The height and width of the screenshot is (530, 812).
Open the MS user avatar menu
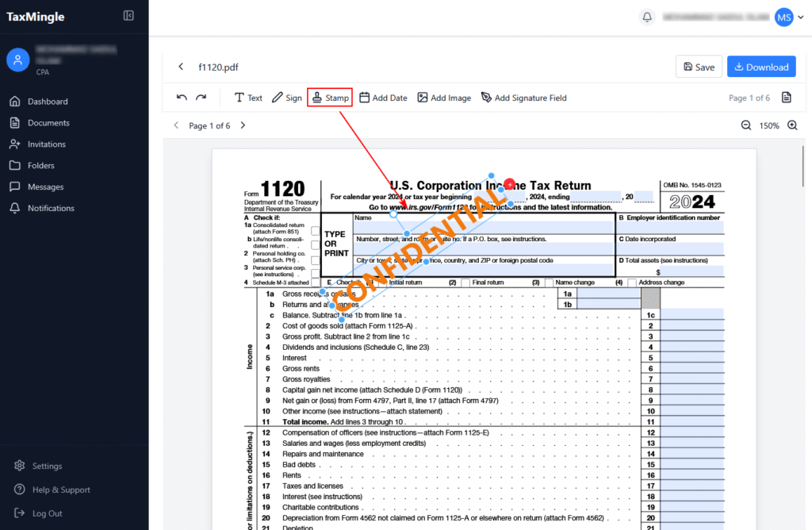(783, 17)
